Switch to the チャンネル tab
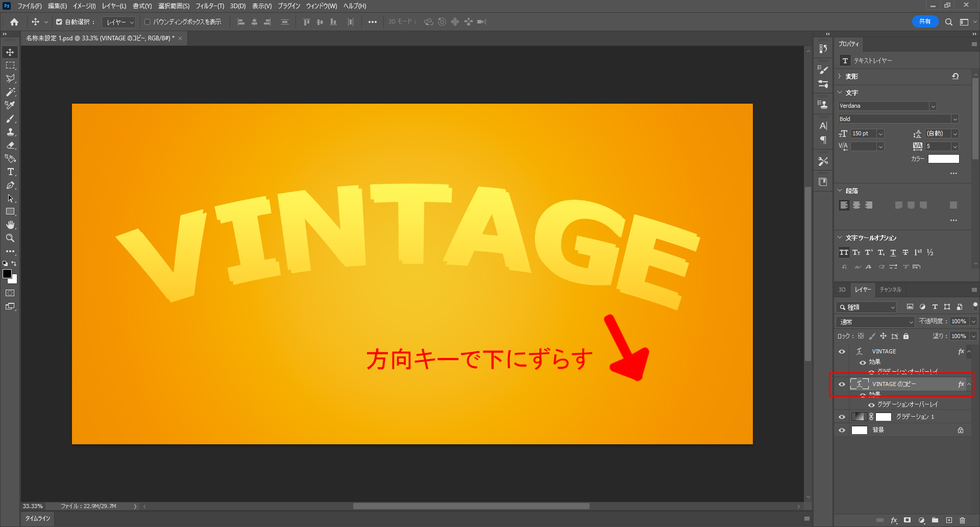980x527 pixels. pyautogui.click(x=890, y=290)
